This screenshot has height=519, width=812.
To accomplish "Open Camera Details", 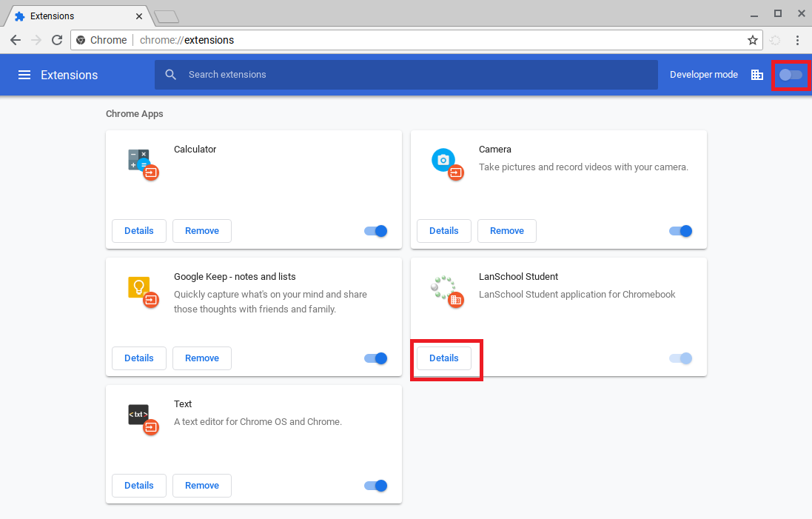I will click(x=444, y=231).
